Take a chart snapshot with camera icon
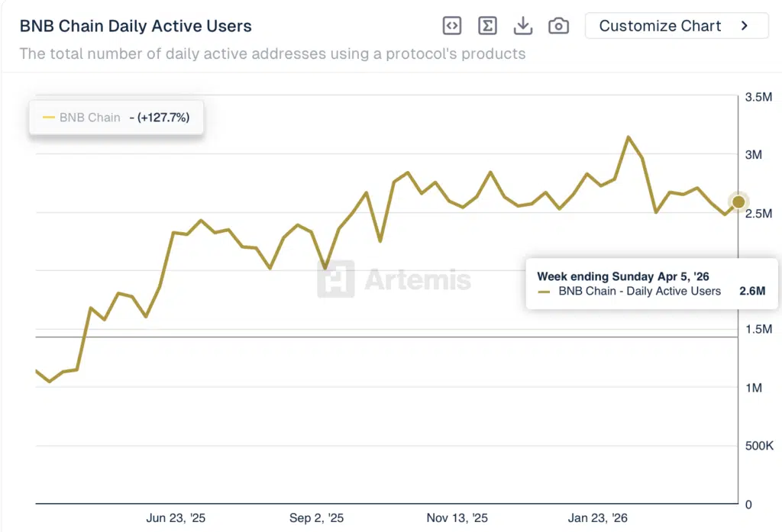This screenshot has width=782, height=532. click(x=558, y=25)
